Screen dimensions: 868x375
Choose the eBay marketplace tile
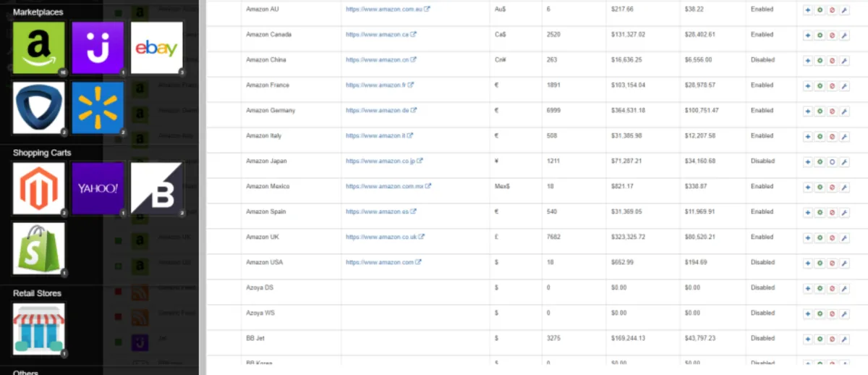156,48
